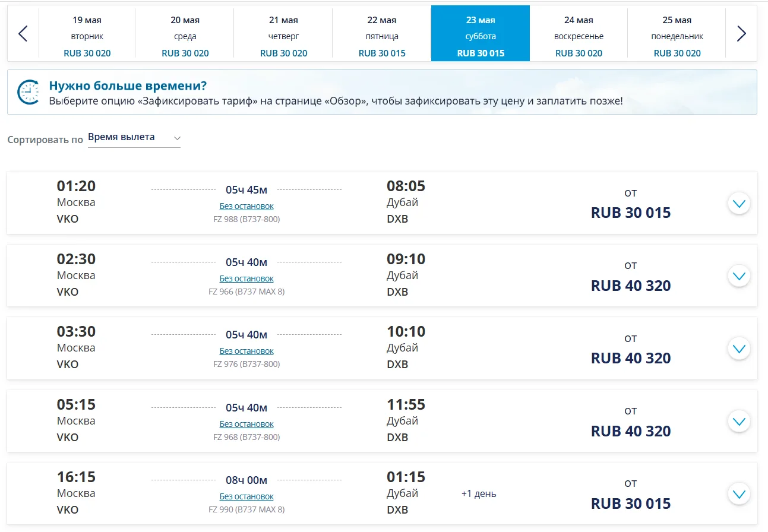768x532 pixels.
Task: Expand the 02:30 flight details chevron
Action: pos(739,276)
